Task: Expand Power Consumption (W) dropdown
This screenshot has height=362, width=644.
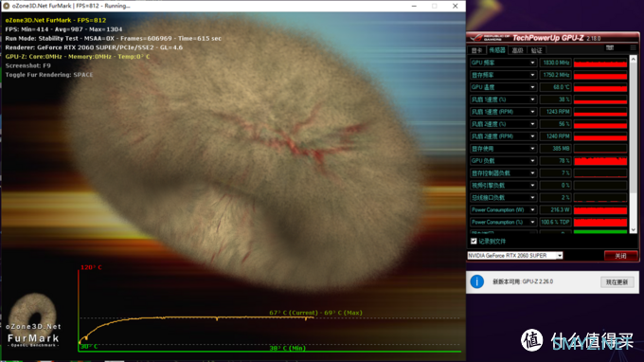Action: tap(532, 210)
